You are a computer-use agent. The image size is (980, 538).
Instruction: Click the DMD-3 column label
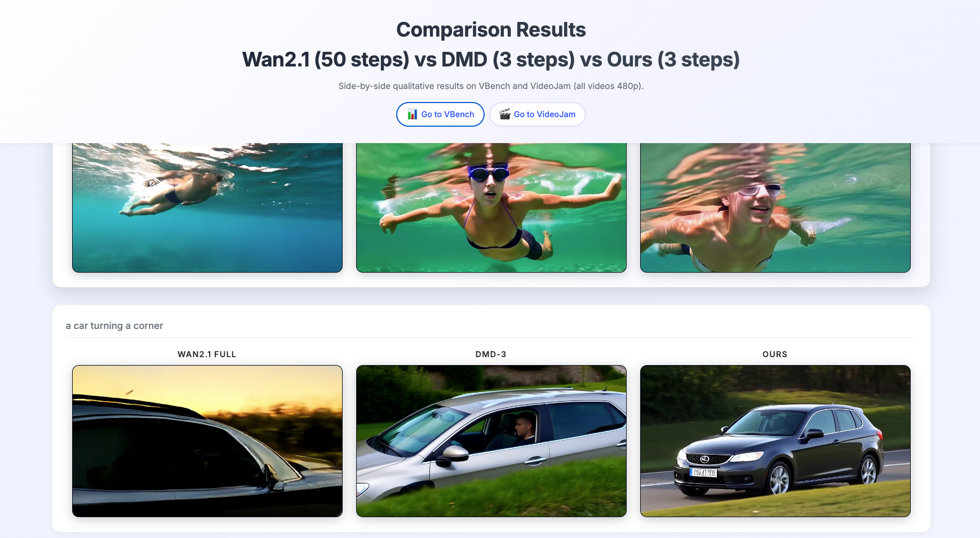(491, 354)
